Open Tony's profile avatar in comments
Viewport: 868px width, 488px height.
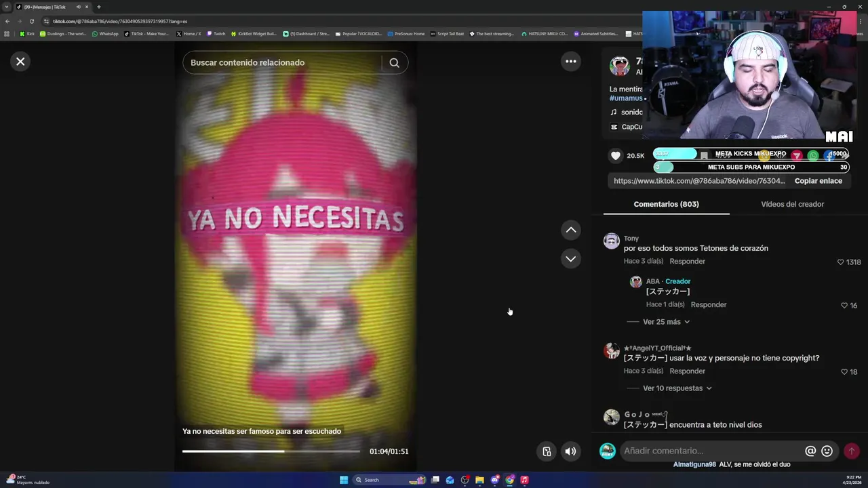point(612,241)
